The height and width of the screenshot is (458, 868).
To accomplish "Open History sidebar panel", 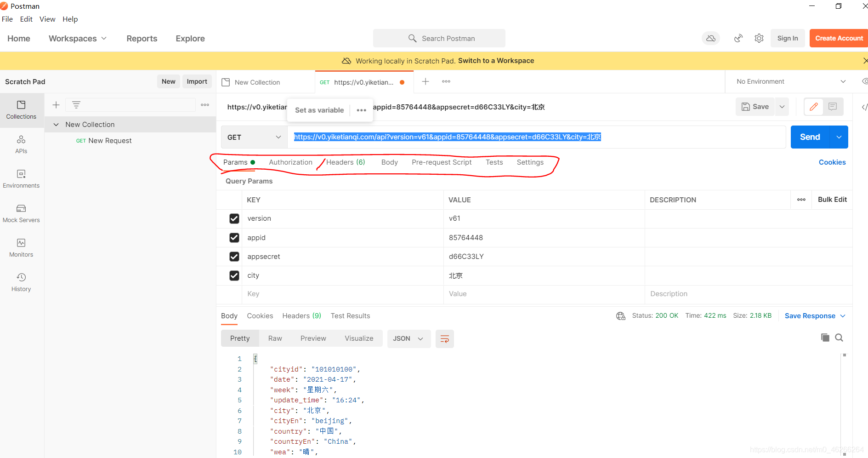I will click(21, 282).
